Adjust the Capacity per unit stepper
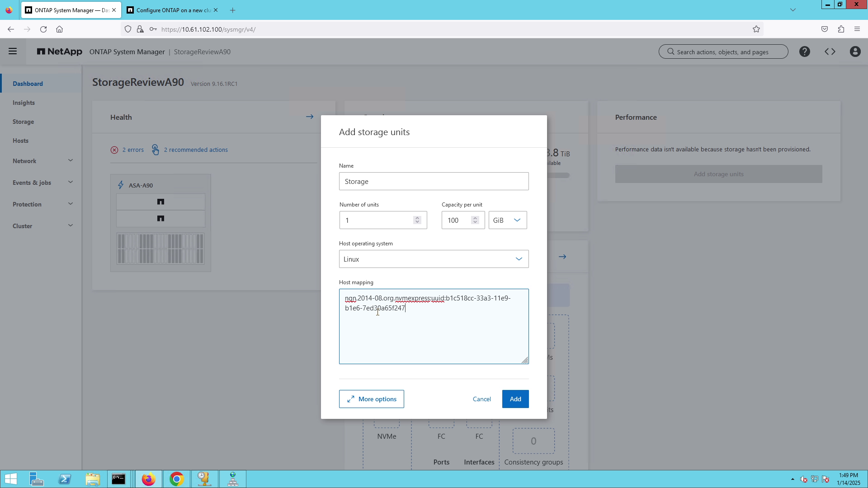Image resolution: width=868 pixels, height=488 pixels. (x=475, y=220)
